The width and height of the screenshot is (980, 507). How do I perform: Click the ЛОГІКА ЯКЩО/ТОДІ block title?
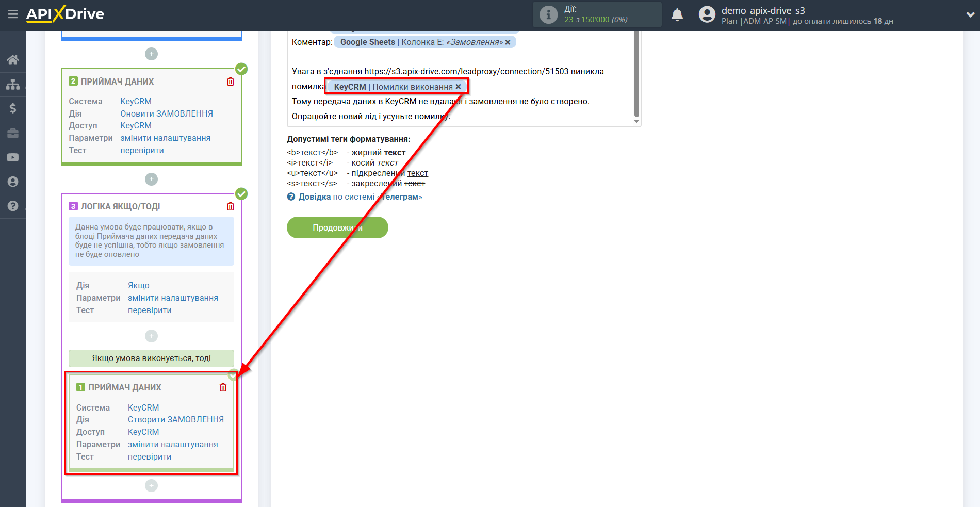(x=120, y=206)
